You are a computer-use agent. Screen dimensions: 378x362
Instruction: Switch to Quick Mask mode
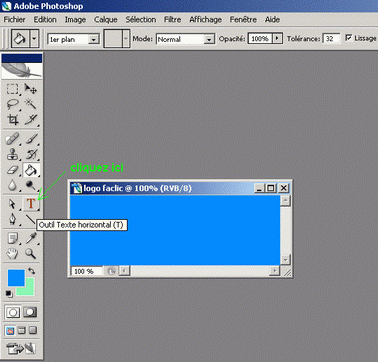click(x=30, y=312)
